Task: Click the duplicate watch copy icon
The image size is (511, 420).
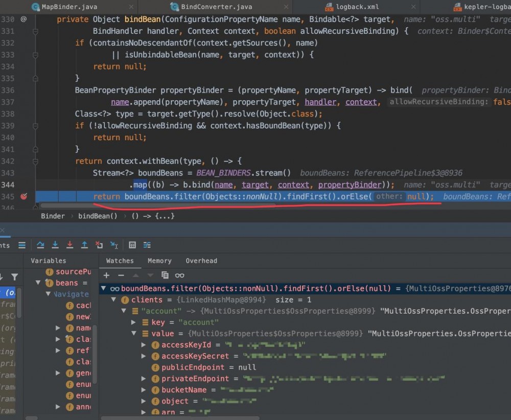Action: pos(165,275)
